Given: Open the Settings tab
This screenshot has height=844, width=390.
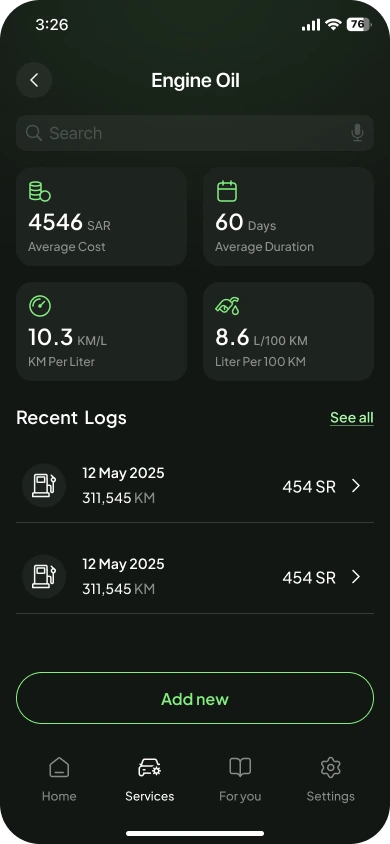Looking at the screenshot, I should pos(330,779).
